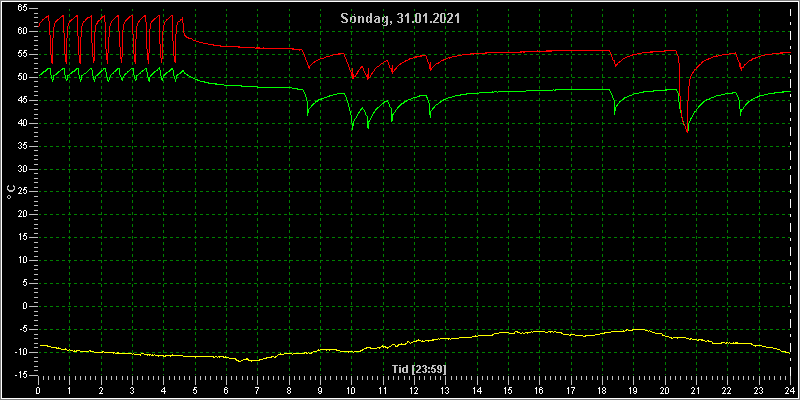Click hour 15 on the time axis
Image resolution: width=800 pixels, height=400 pixels.
coord(508,391)
